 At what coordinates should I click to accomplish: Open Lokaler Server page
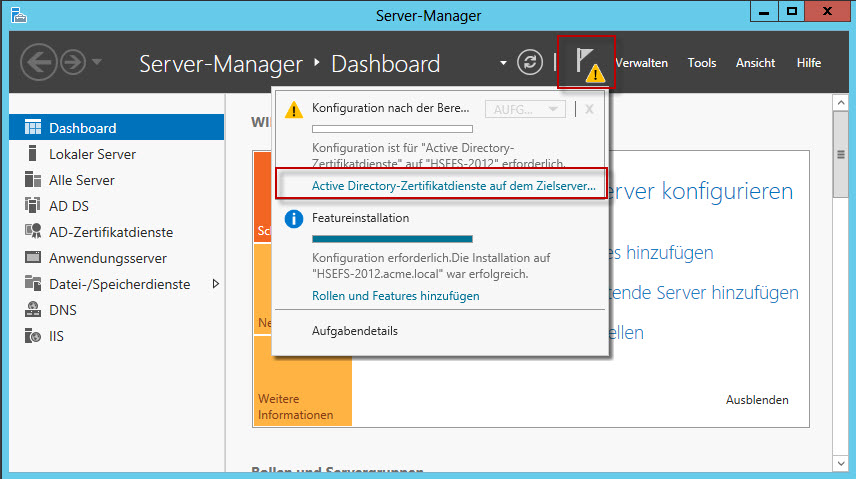(92, 154)
